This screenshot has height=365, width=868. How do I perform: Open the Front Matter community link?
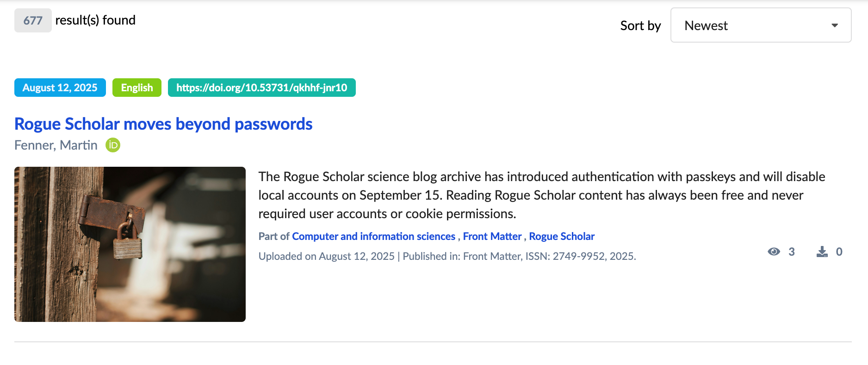point(492,236)
